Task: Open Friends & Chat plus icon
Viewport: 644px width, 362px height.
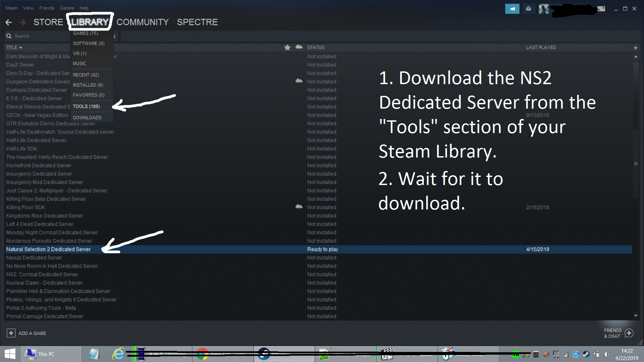Action: [x=629, y=333]
